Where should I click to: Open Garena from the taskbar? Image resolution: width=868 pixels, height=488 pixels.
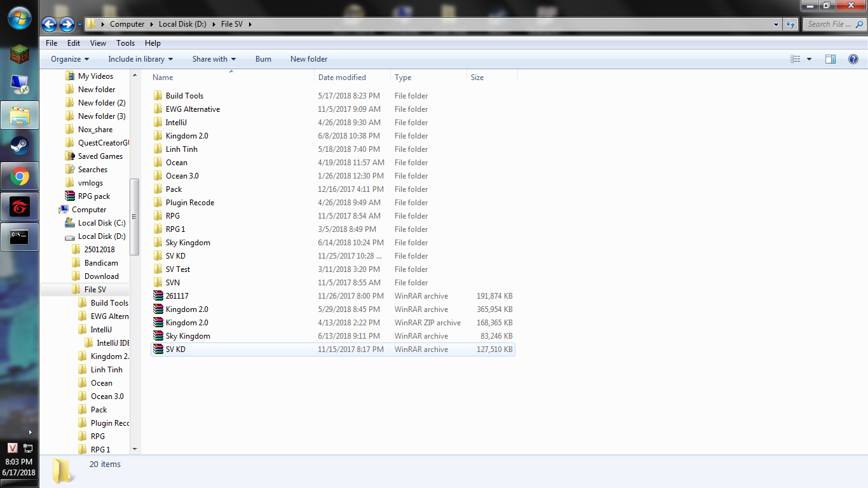[x=20, y=207]
